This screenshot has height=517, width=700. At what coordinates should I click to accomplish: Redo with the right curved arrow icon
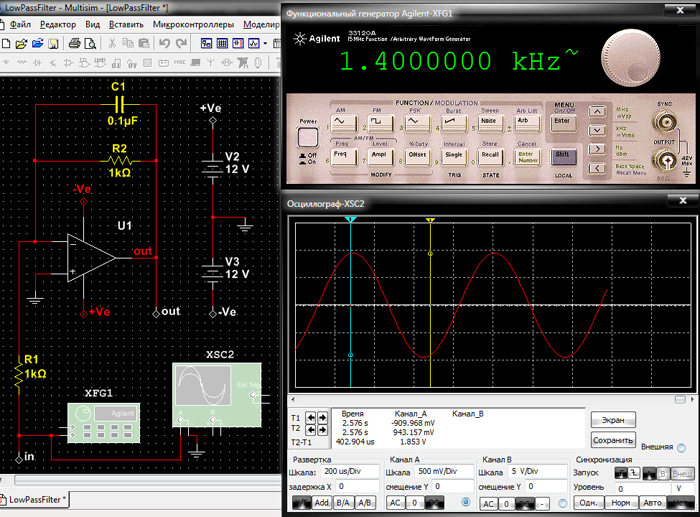pyautogui.click(x=181, y=43)
